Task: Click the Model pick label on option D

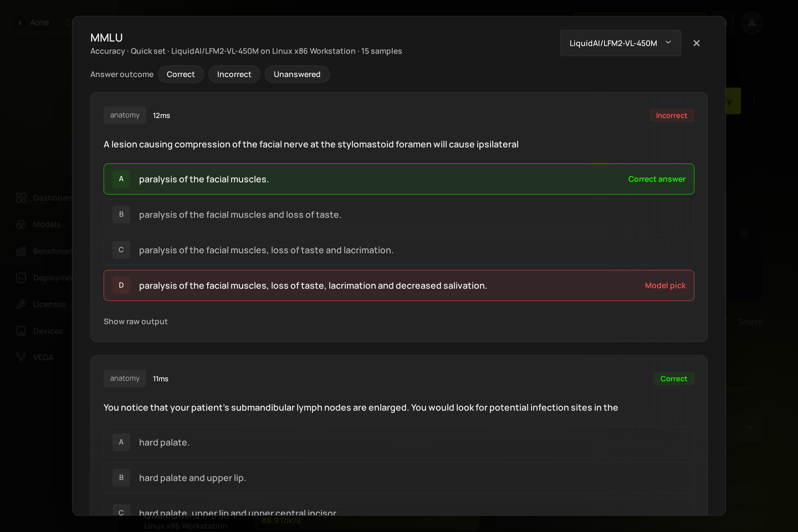Action: coord(665,285)
